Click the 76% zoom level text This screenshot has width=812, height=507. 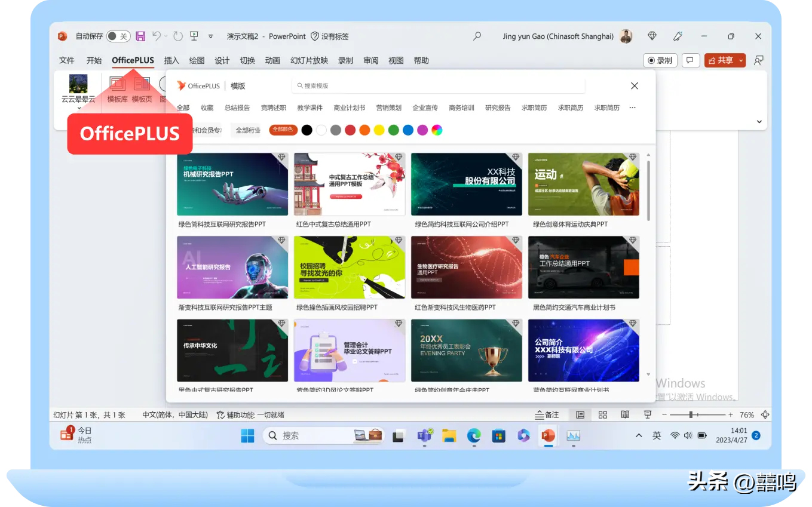pos(747,414)
